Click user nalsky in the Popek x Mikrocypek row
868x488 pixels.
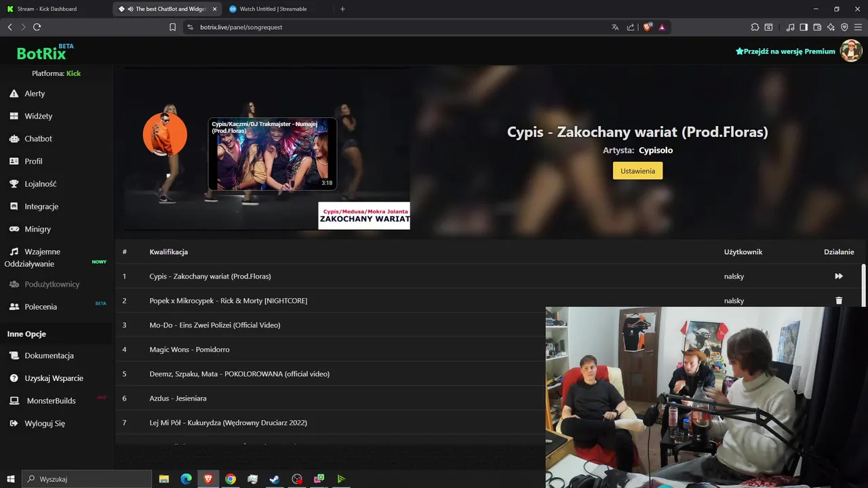coord(734,300)
